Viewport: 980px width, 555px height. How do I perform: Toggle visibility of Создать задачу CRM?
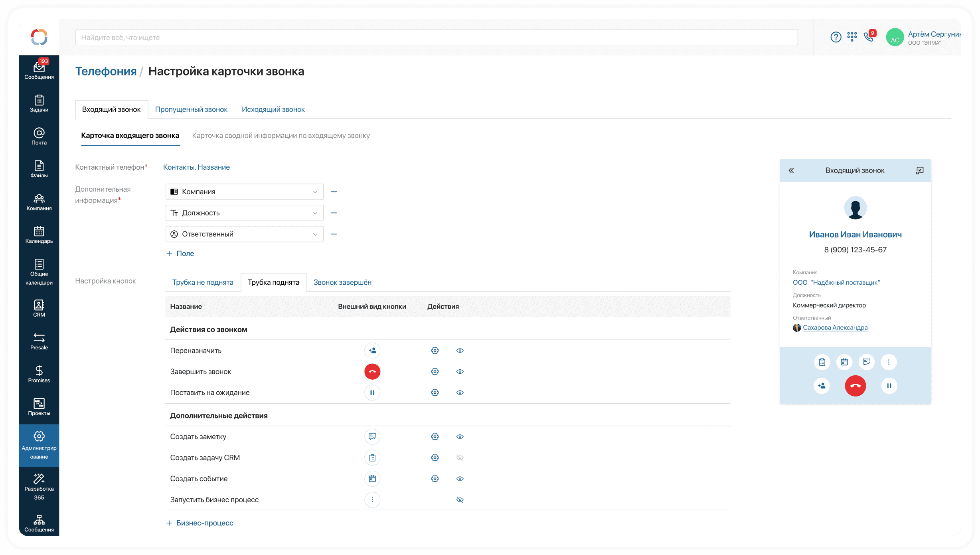(x=460, y=458)
